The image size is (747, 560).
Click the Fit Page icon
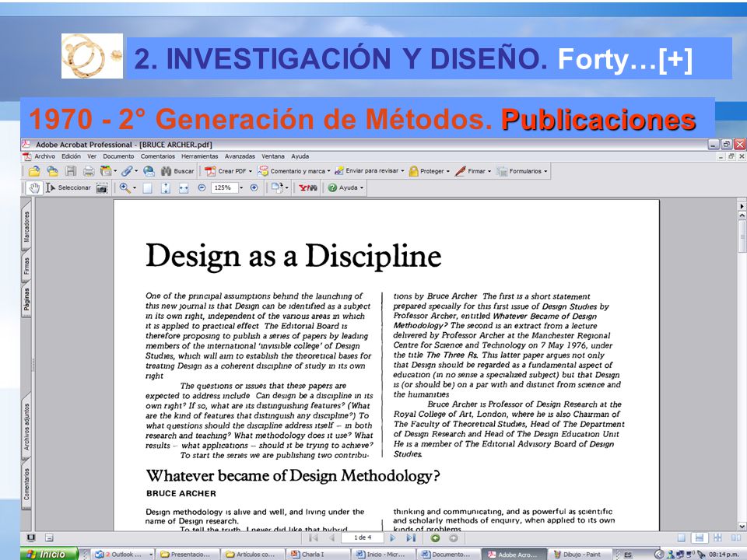coord(165,188)
